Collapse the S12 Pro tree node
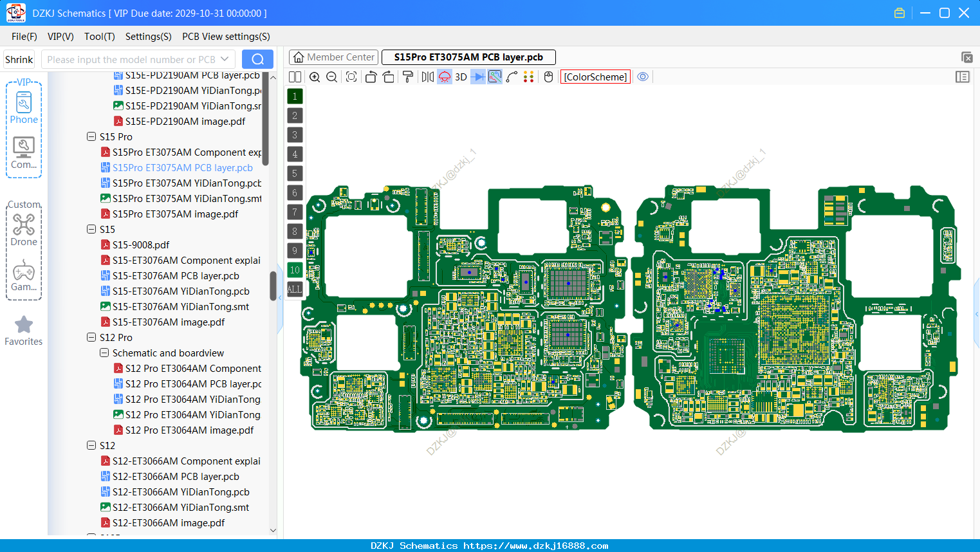This screenshot has width=980, height=552. point(91,337)
